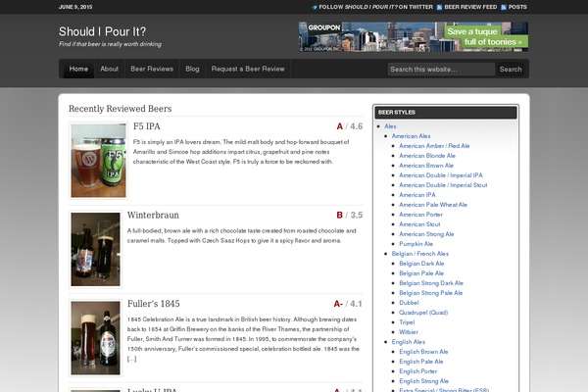Image resolution: width=588 pixels, height=392 pixels.
Task: Click the Fuller's 1845 beer photo thumbnail
Action: pos(96,338)
